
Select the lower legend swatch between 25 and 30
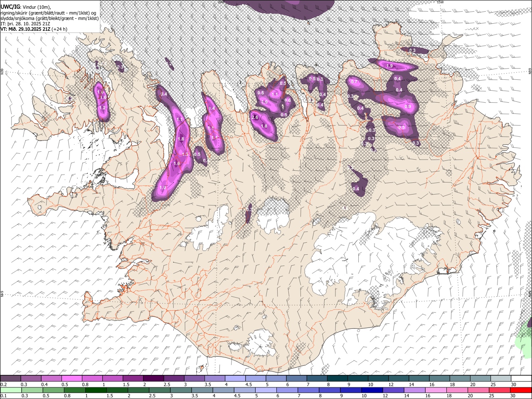pos(499,390)
